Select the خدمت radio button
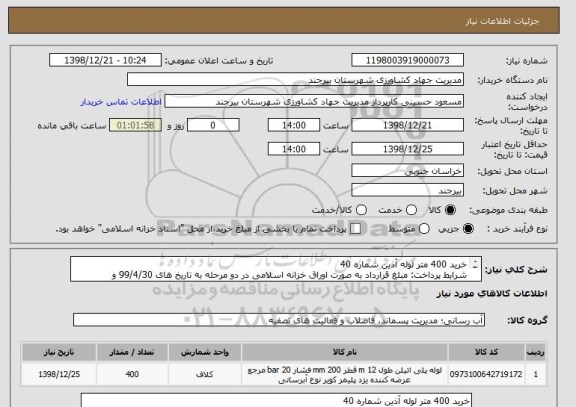 pos(411,210)
